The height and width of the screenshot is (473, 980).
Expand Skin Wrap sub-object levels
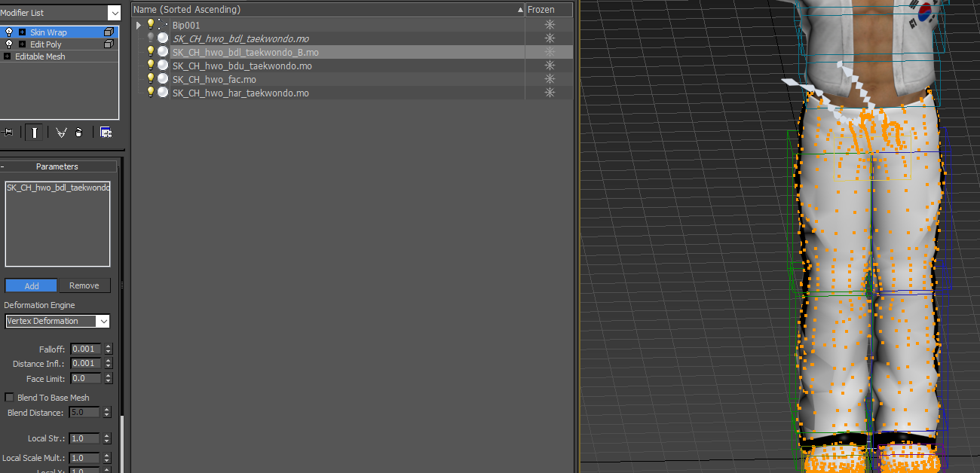22,32
